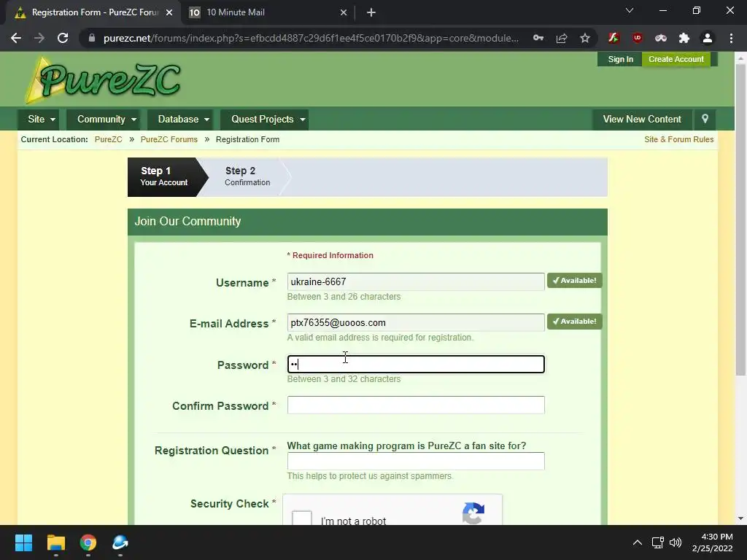The width and height of the screenshot is (747, 560).
Task: Click into the Username field
Action: [415, 282]
